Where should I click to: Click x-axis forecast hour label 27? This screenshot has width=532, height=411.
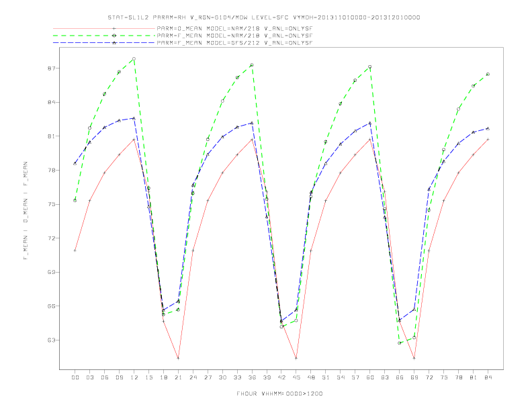pyautogui.click(x=208, y=377)
